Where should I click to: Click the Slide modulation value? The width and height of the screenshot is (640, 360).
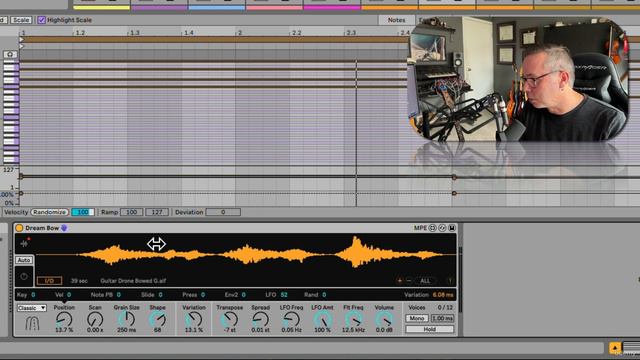[x=160, y=295]
